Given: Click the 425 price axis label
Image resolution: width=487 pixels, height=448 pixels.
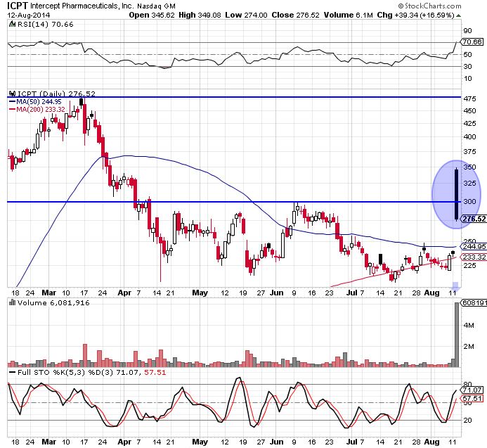Looking at the screenshot, I should [x=469, y=123].
